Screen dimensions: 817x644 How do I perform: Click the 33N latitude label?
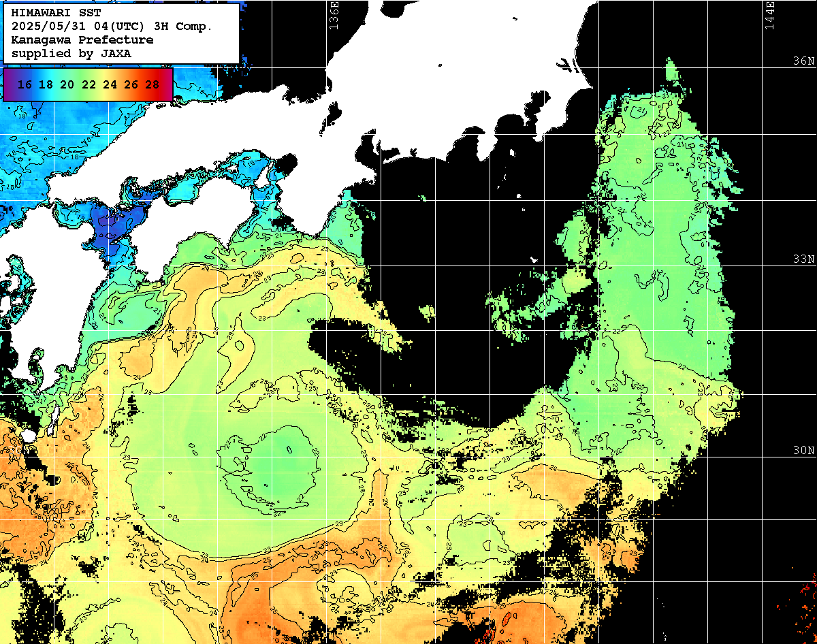pos(804,259)
